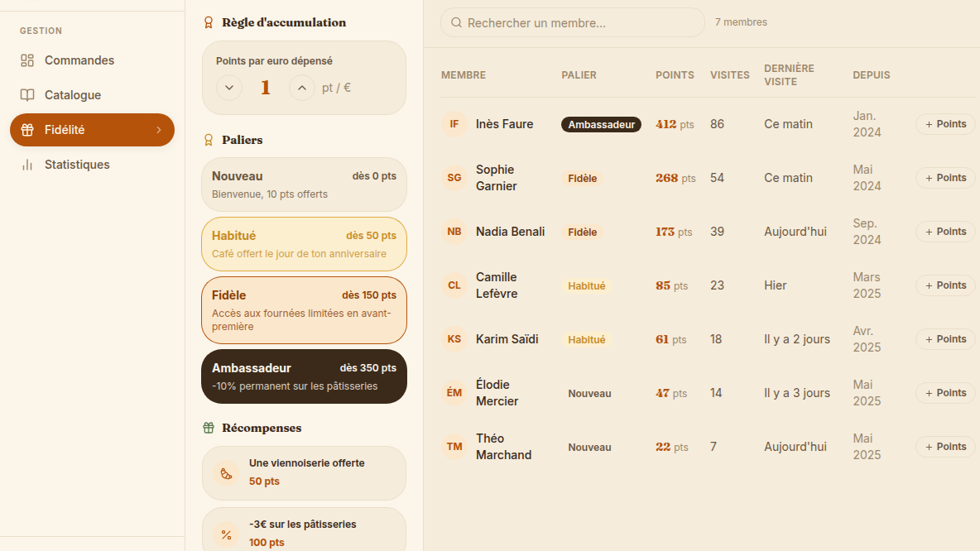Click the Catalogue book icon
980x551 pixels.
[26, 95]
